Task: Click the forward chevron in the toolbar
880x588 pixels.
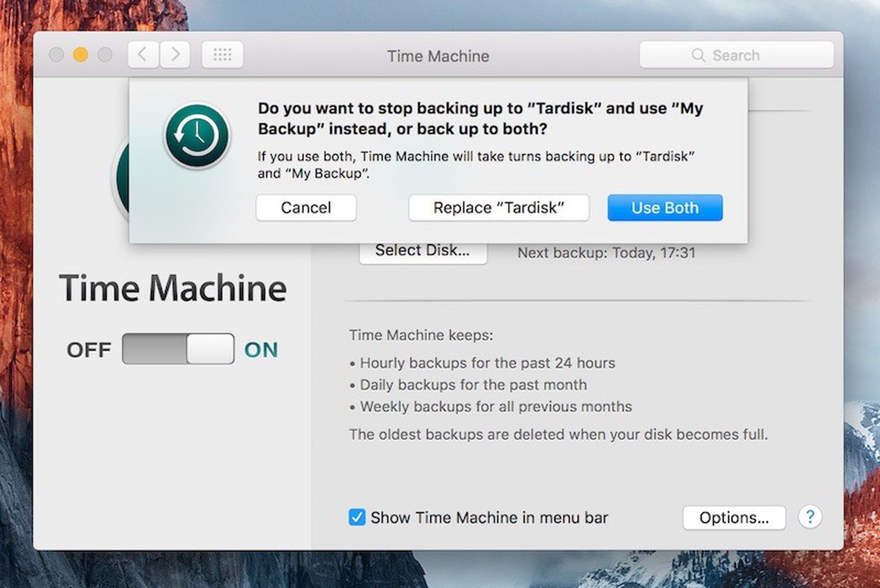Action: [x=175, y=55]
